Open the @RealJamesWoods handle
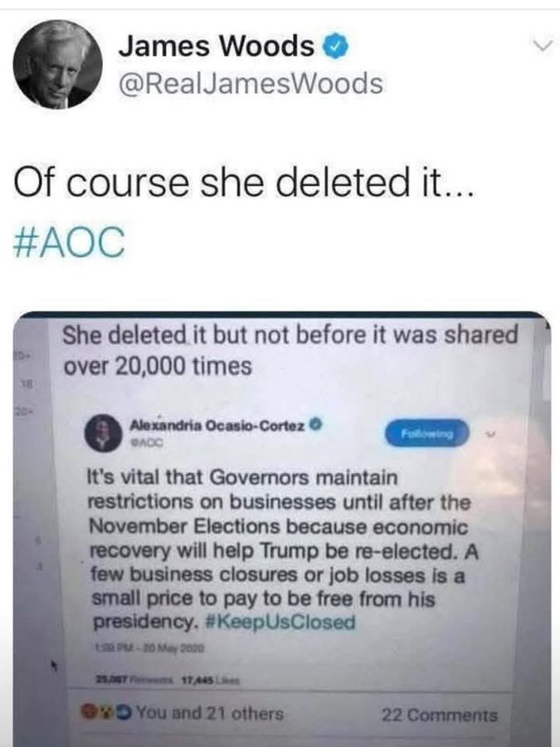Viewport: 560px width, 747px height. click(x=251, y=83)
